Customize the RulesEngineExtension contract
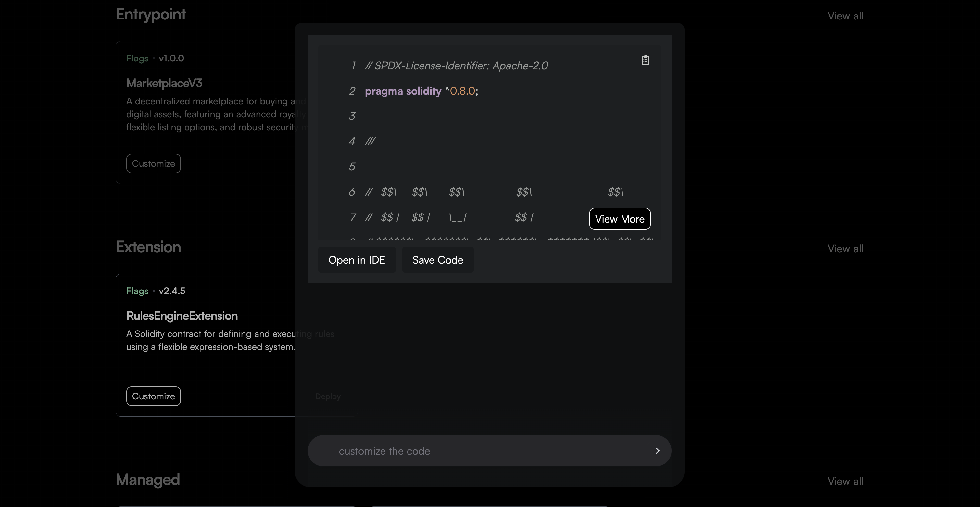The height and width of the screenshot is (507, 980). (x=153, y=396)
